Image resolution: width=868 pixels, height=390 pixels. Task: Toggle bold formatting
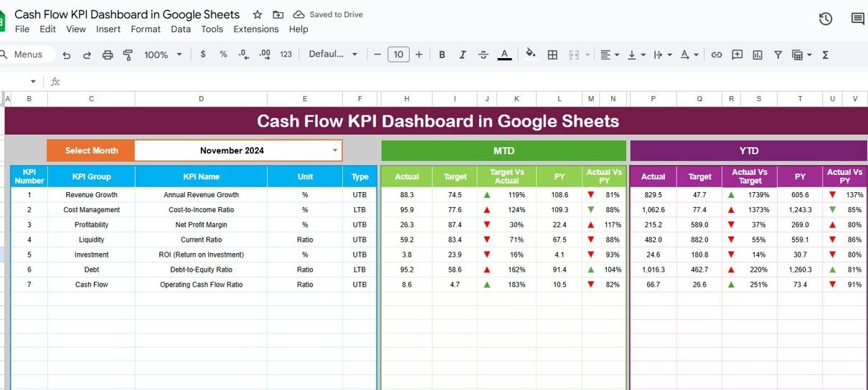point(442,54)
